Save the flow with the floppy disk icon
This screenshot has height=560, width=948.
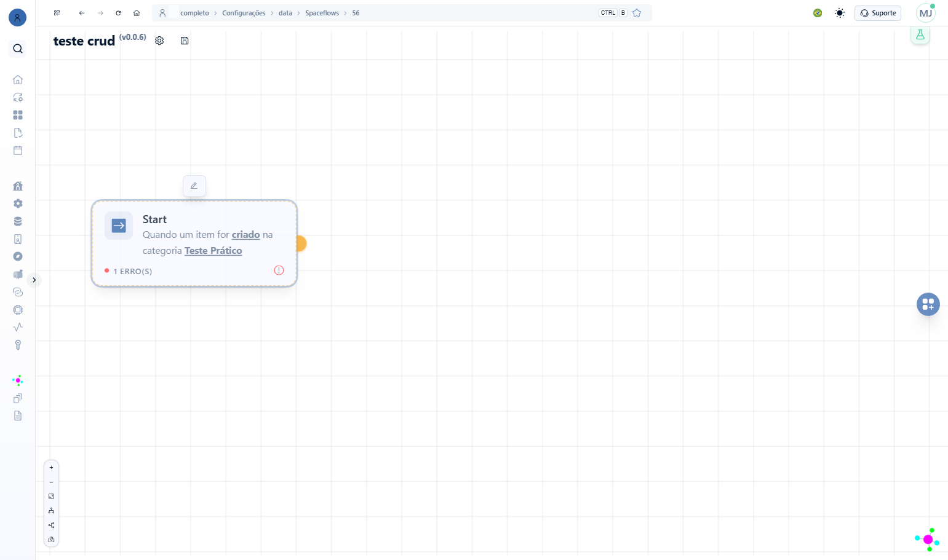[185, 41]
